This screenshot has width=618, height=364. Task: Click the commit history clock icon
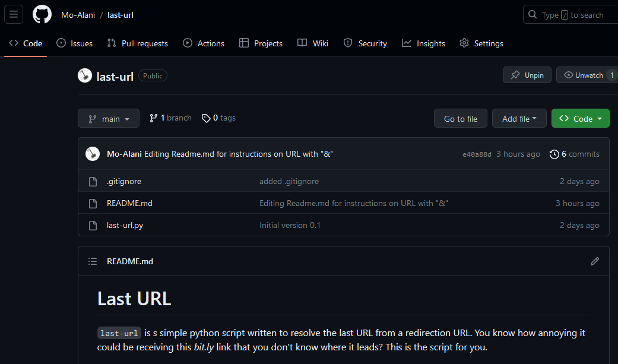point(554,154)
